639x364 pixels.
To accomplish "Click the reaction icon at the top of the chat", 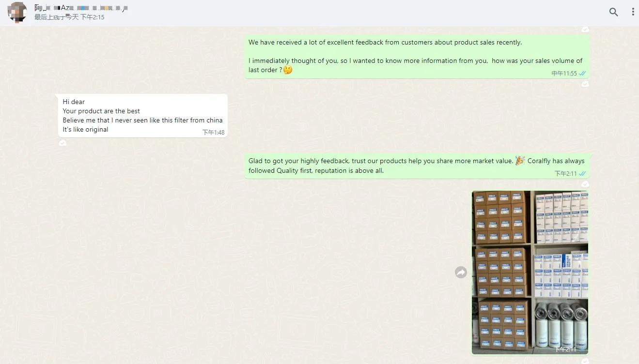I will (585, 29).
